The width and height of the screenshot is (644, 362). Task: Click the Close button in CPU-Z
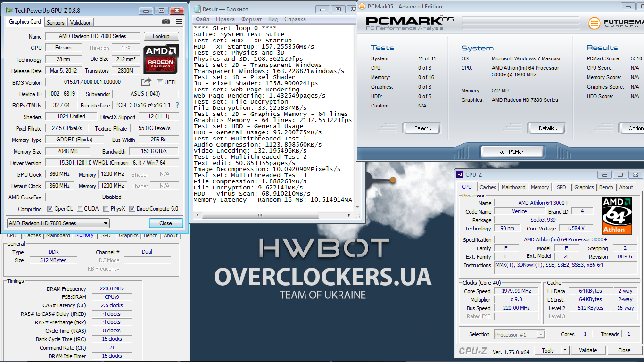coord(624,350)
